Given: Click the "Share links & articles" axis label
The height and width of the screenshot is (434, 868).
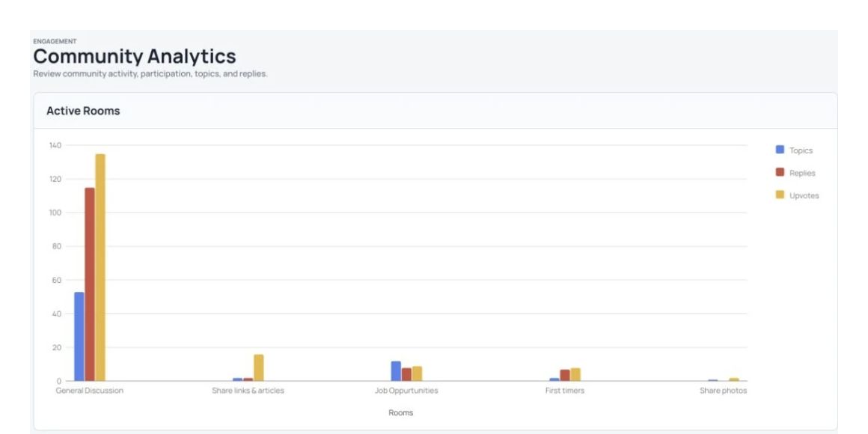Looking at the screenshot, I should [x=248, y=391].
